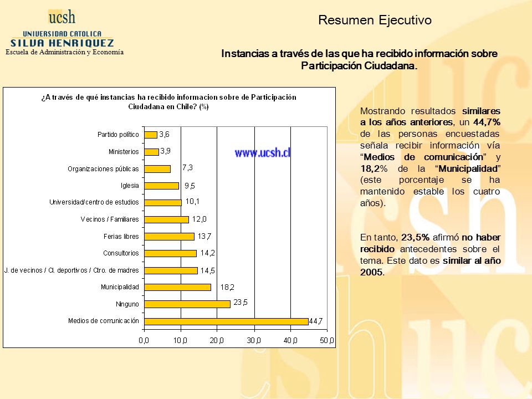Click the 20,0 x-axis tick label
Screen dimensions: 532x399
[217, 340]
